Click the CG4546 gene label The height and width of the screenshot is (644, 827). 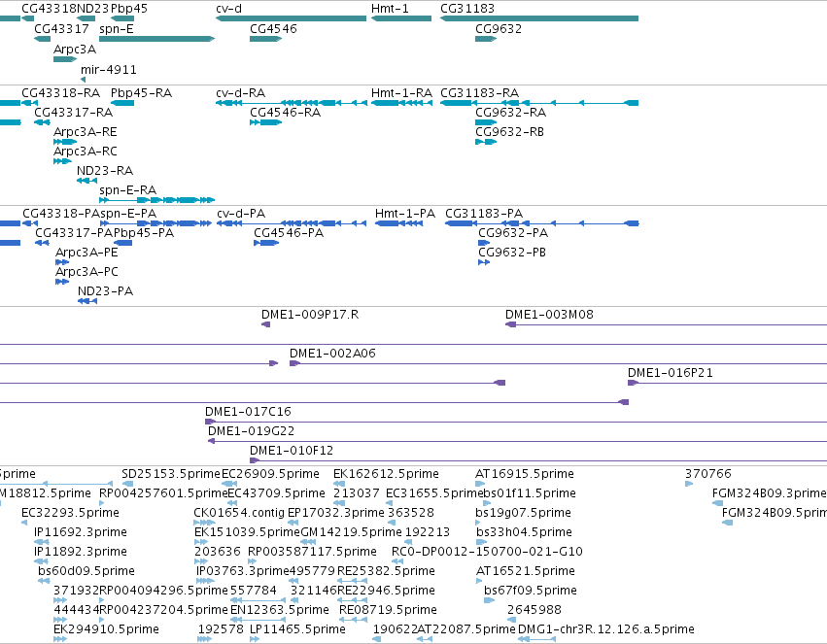[273, 28]
